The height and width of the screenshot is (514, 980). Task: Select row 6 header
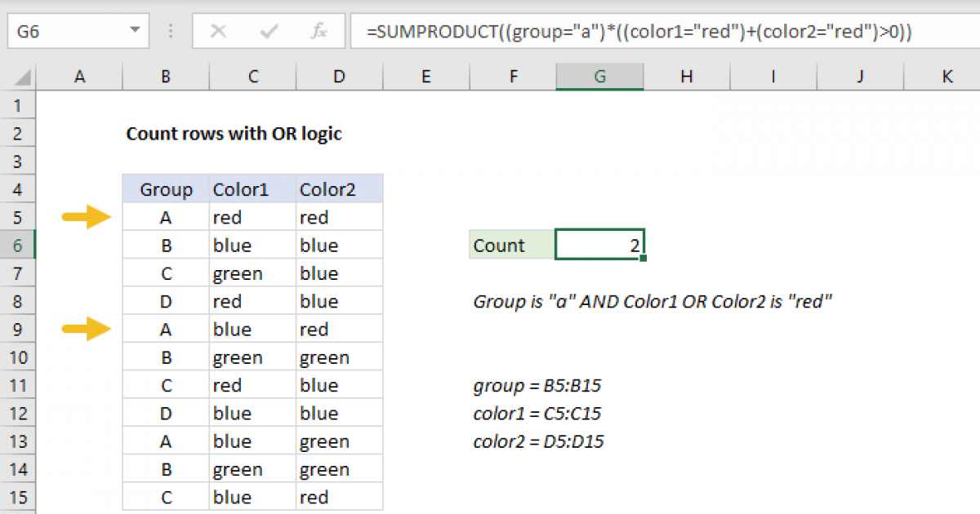pos(18,246)
